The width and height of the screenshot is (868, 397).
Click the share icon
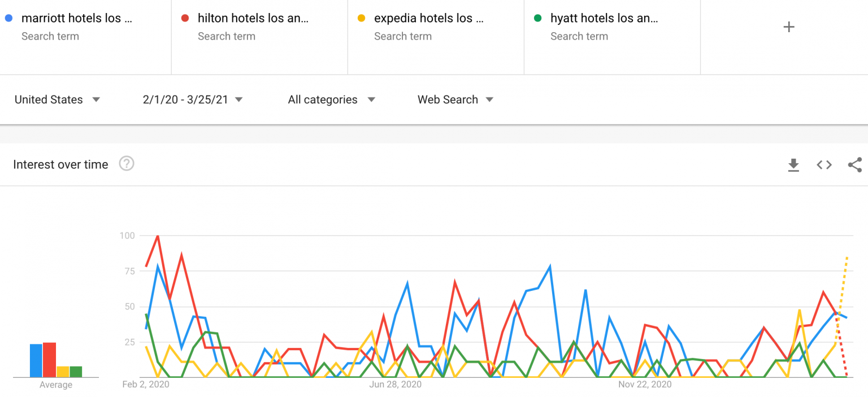(854, 165)
